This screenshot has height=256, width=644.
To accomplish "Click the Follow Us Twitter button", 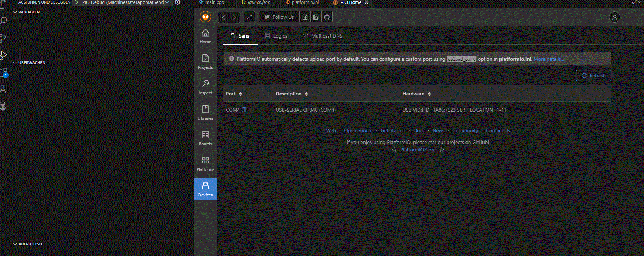I will tap(279, 17).
